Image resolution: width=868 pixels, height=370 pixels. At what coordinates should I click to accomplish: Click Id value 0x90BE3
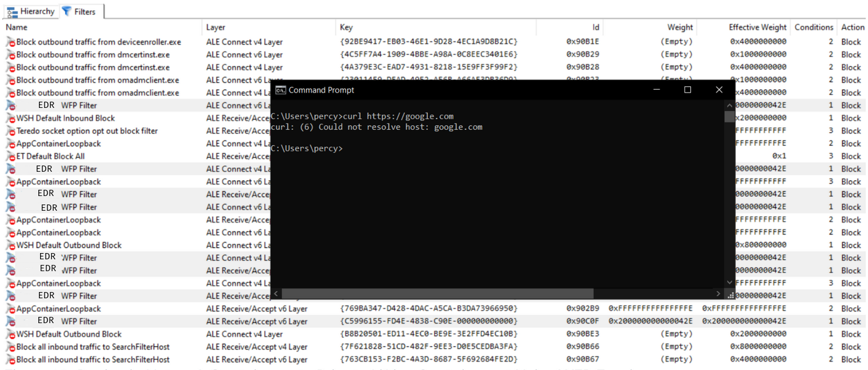click(583, 334)
